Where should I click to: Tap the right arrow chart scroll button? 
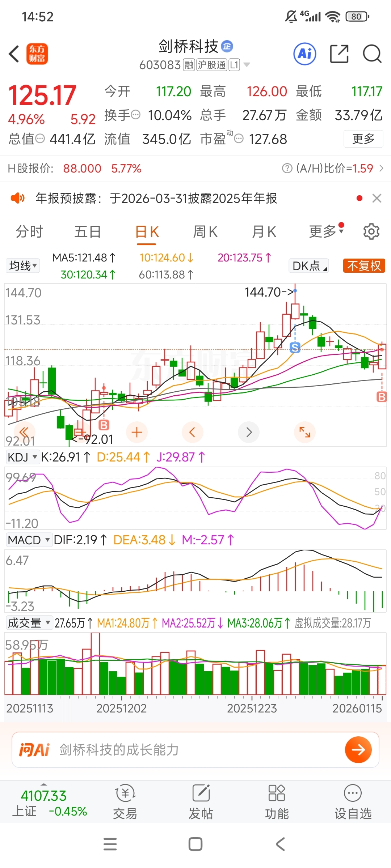249,432
